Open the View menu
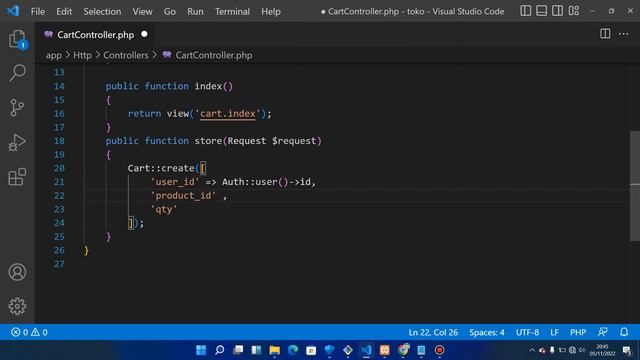Image resolution: width=640 pixels, height=360 pixels. [142, 11]
